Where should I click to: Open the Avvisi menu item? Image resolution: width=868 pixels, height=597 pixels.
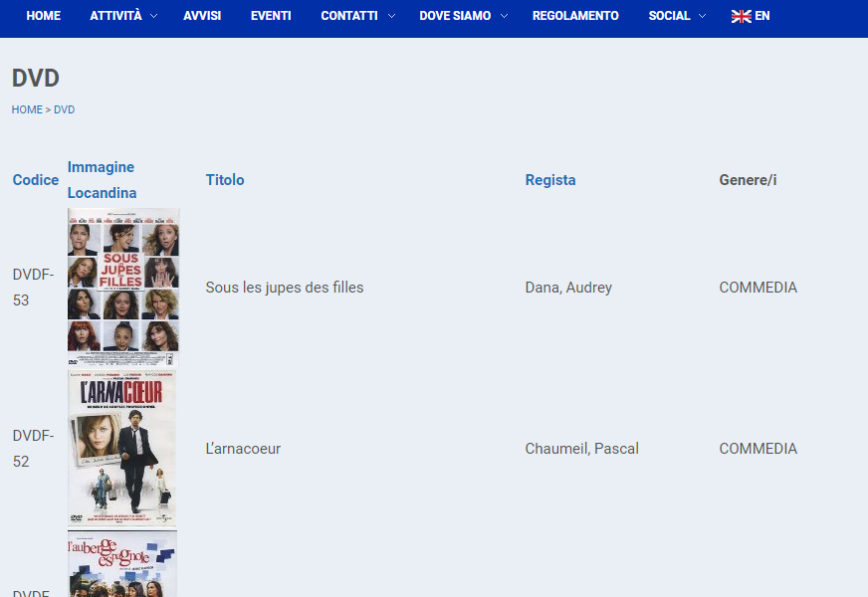click(202, 16)
